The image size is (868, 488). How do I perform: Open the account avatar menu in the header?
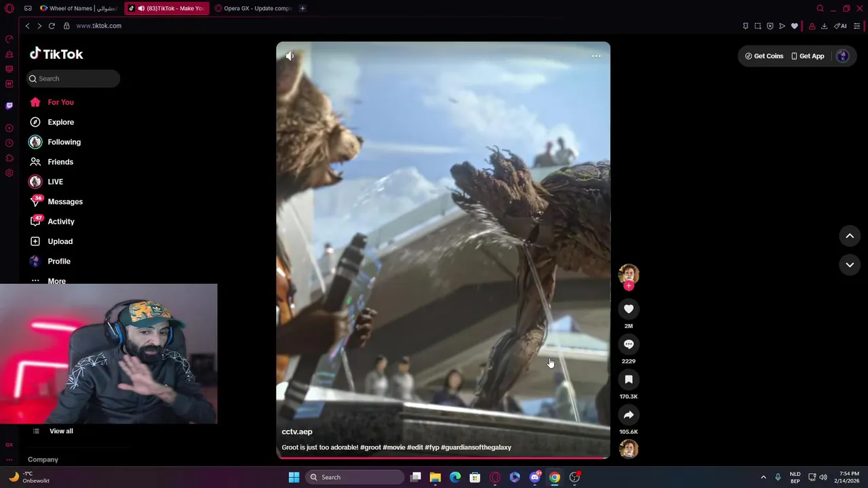843,56
